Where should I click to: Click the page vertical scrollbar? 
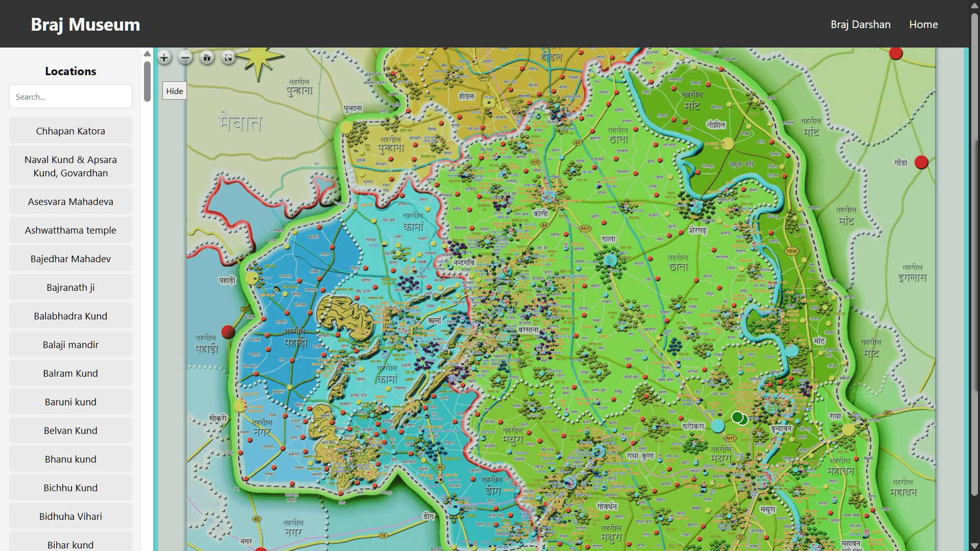[975, 254]
